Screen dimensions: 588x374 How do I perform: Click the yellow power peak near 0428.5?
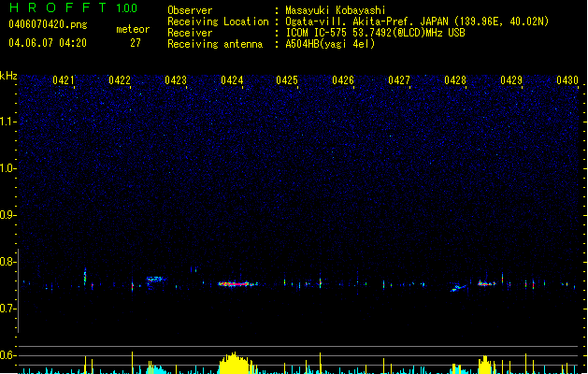[x=485, y=365]
